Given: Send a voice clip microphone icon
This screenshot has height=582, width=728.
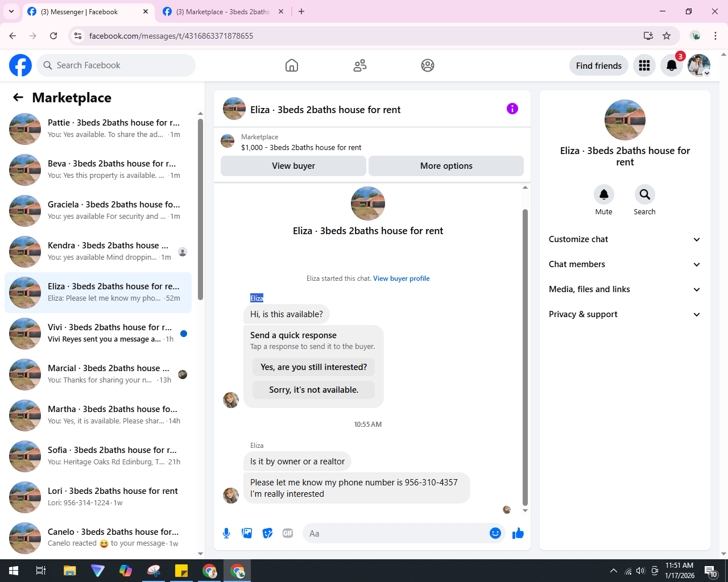Looking at the screenshot, I should point(226,533).
